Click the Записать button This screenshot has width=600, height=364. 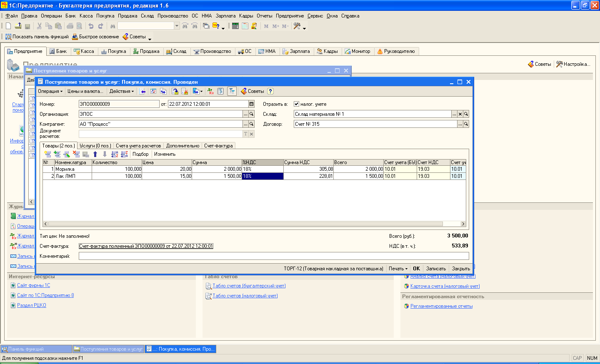(436, 269)
